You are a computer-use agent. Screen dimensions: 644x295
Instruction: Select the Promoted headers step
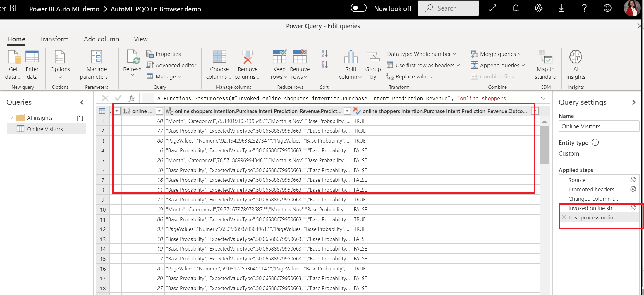(591, 189)
